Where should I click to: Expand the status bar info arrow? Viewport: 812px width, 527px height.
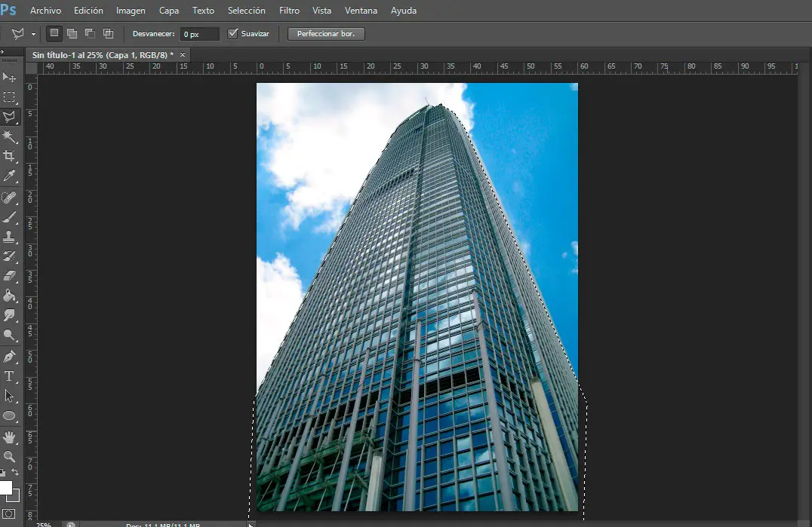point(251,524)
